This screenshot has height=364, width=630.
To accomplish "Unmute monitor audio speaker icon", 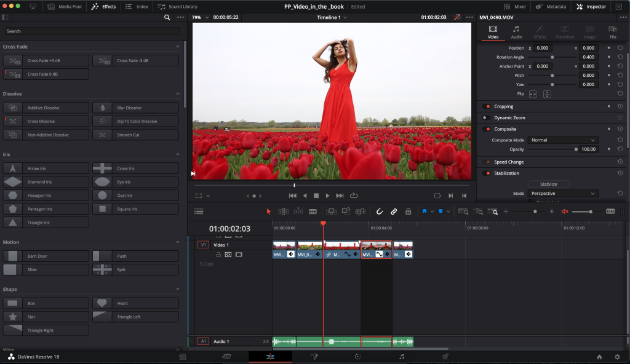I will [565, 212].
